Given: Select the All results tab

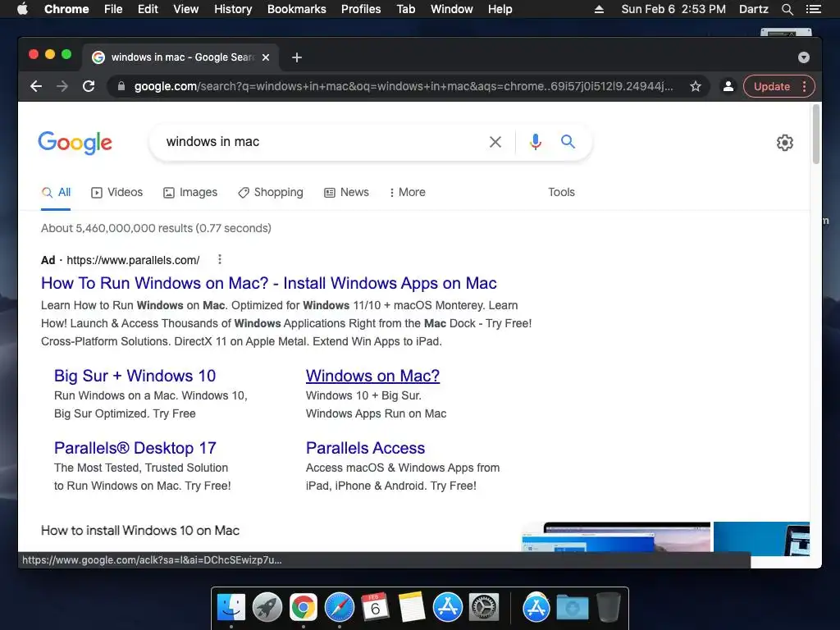Looking at the screenshot, I should tap(56, 192).
